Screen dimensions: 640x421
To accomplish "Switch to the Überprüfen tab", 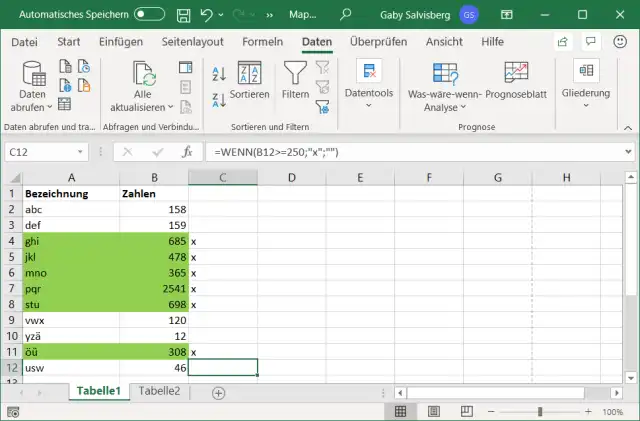I will [378, 42].
